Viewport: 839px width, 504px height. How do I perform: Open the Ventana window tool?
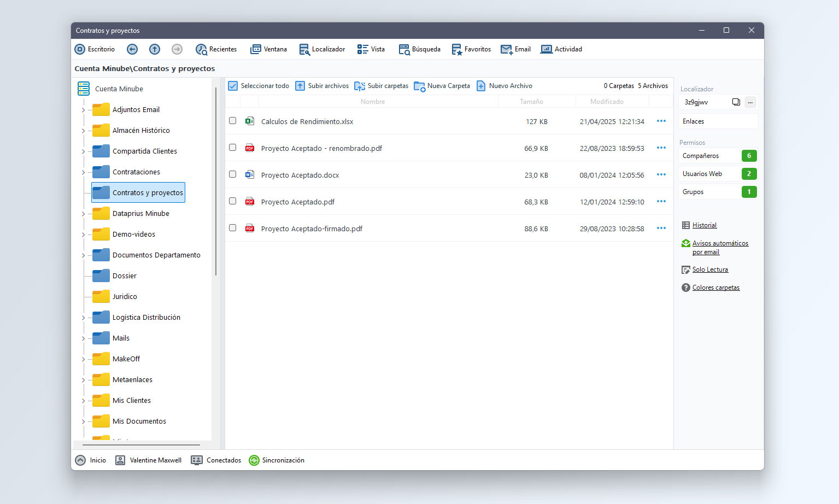(268, 49)
